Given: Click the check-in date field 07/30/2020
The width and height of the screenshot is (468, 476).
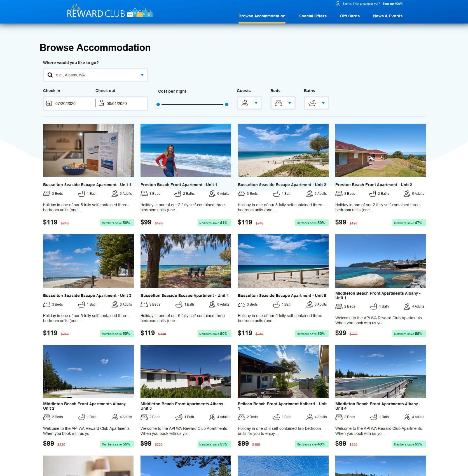Looking at the screenshot, I should [69, 103].
